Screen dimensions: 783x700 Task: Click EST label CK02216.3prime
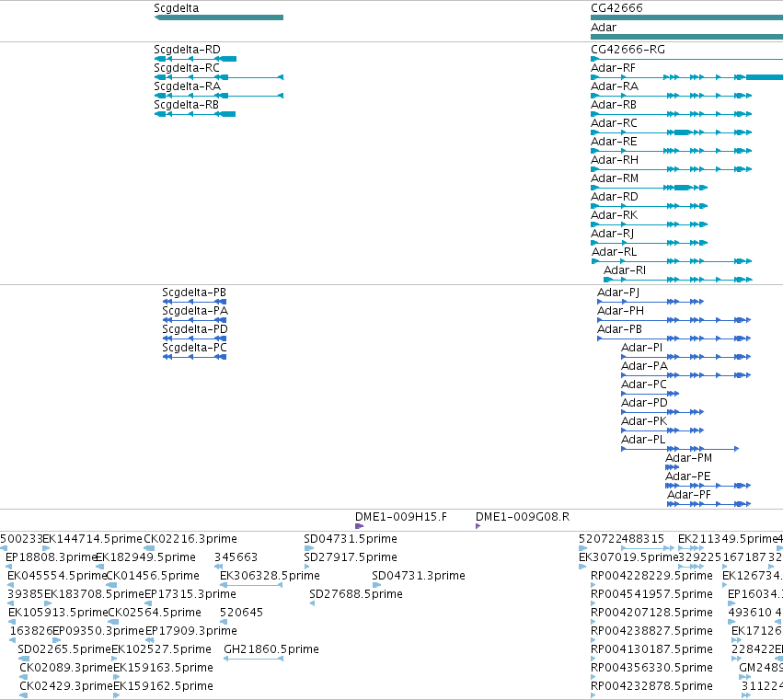click(190, 539)
